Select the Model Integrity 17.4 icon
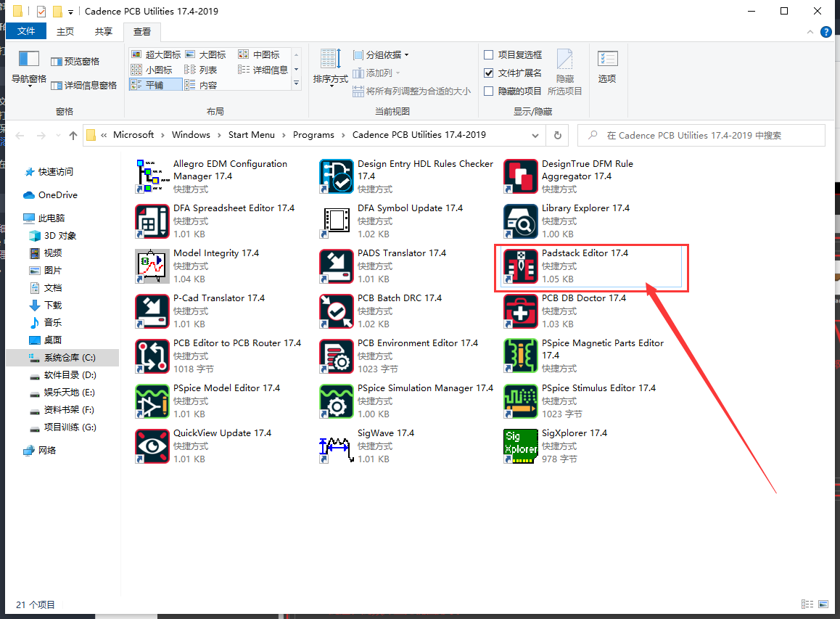 (152, 266)
